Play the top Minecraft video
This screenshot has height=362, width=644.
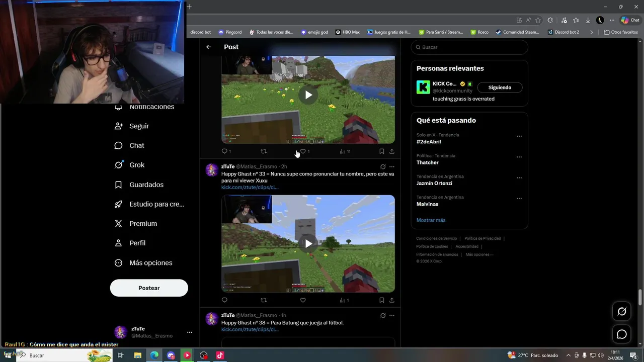[308, 95]
